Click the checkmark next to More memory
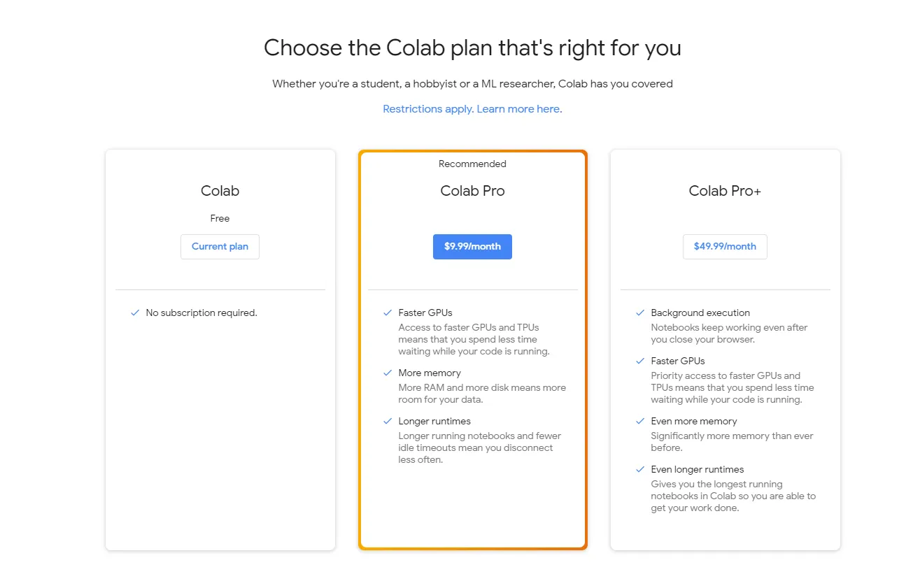The width and height of the screenshot is (913, 588). 388,373
